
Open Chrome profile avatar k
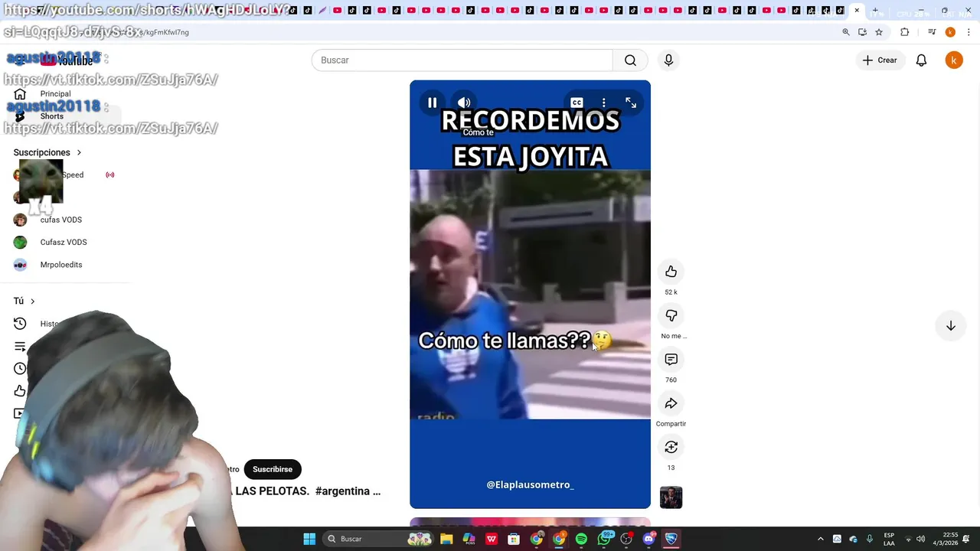coord(950,32)
